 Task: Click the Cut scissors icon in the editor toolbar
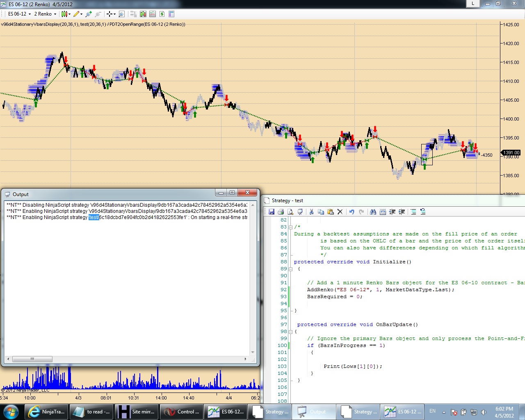pyautogui.click(x=311, y=212)
